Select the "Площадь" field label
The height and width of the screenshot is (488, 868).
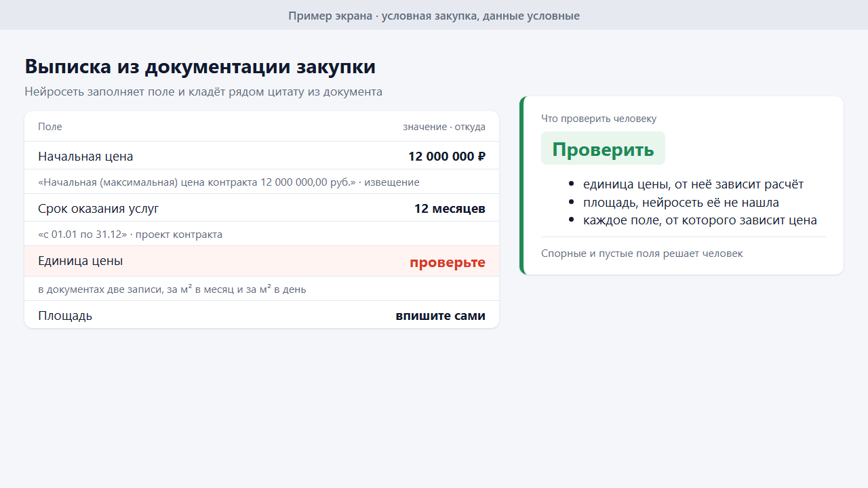coord(65,316)
